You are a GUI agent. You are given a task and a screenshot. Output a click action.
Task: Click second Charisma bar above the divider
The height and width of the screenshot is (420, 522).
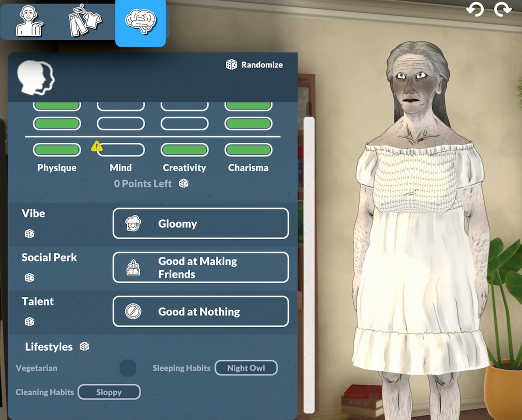tap(248, 106)
